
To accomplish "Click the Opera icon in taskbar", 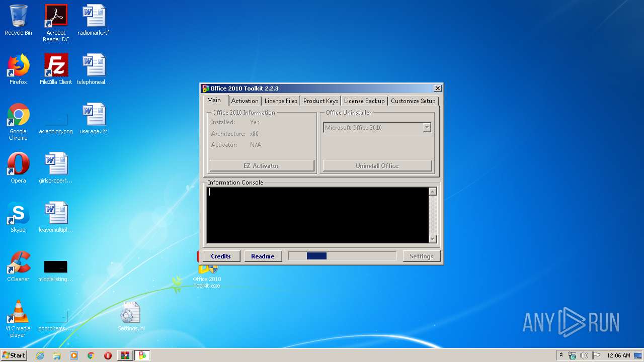I will (x=108, y=355).
